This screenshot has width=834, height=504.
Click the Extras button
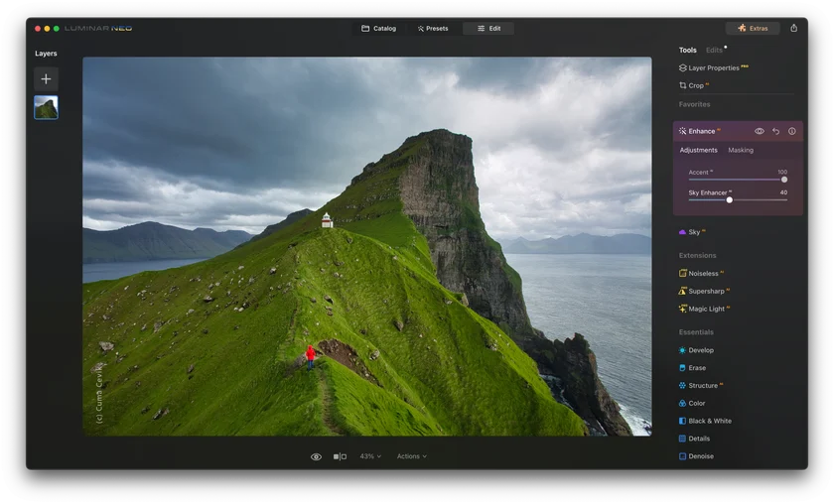pos(753,28)
